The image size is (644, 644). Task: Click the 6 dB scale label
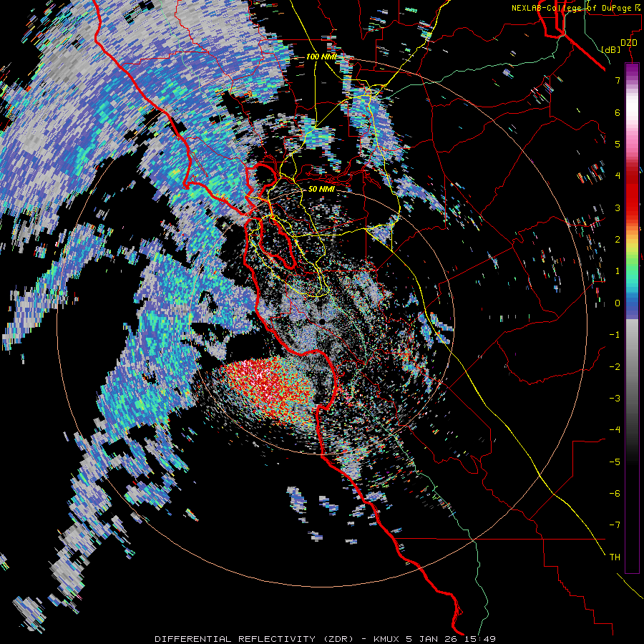pyautogui.click(x=618, y=112)
